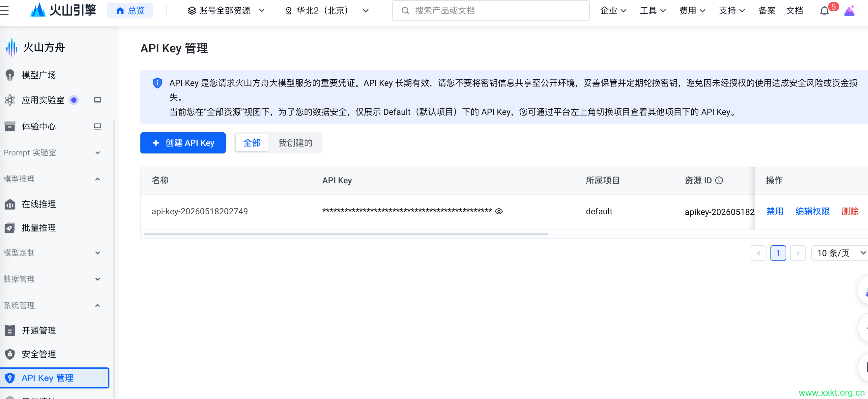This screenshot has height=399, width=868.
Task: Click the 创建 API Key button
Action: point(183,143)
